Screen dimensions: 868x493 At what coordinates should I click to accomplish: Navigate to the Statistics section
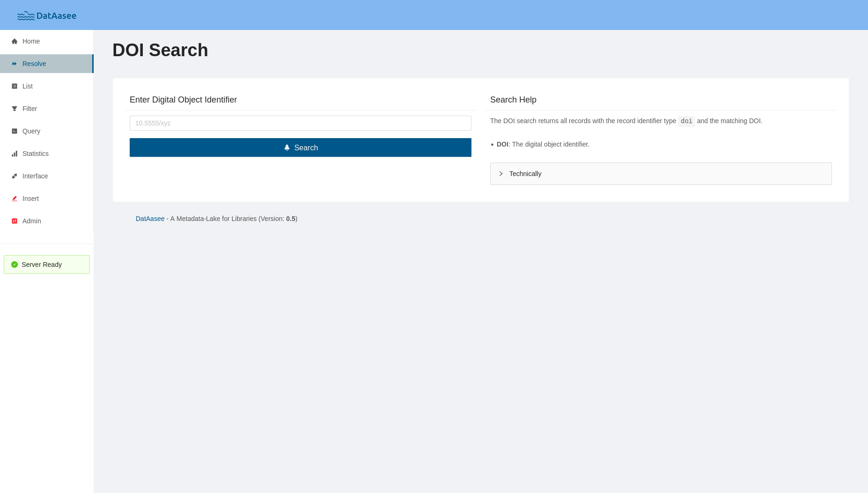(35, 154)
